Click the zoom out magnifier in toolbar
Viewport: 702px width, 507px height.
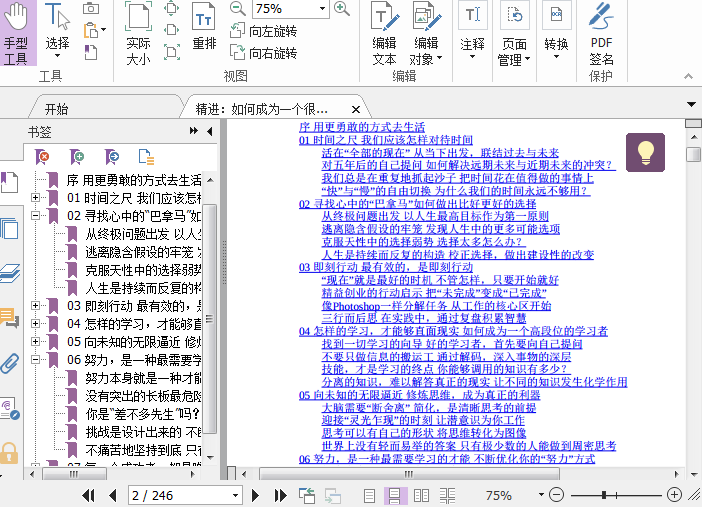click(x=237, y=9)
